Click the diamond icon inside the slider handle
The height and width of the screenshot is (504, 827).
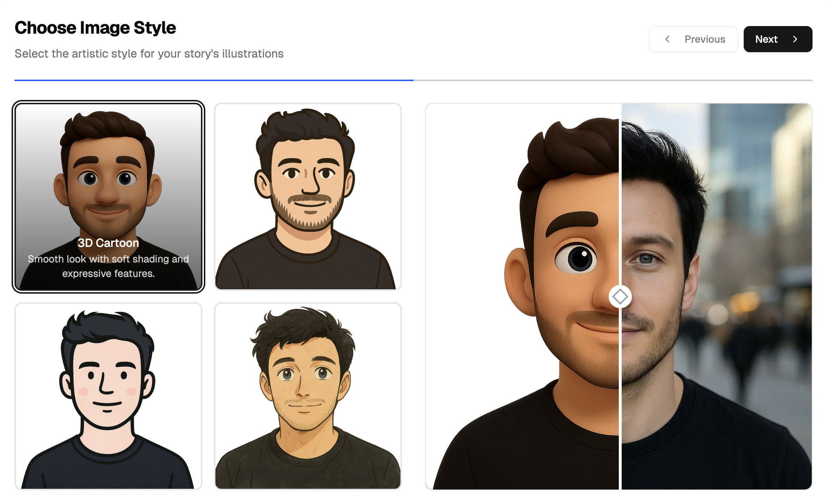[620, 297]
